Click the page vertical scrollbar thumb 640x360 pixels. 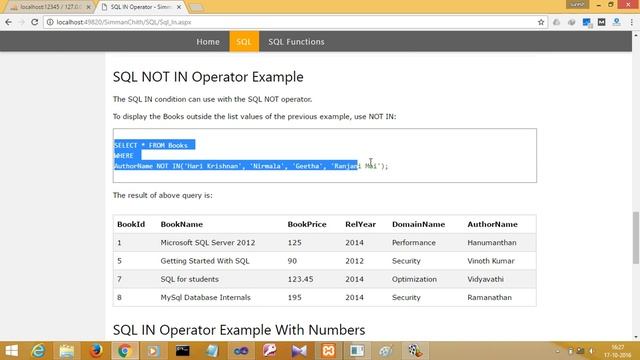(x=636, y=238)
